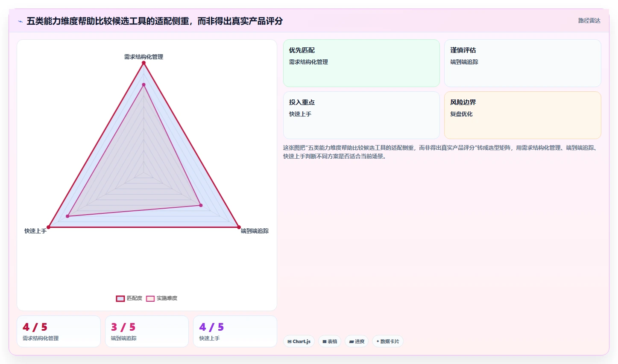Click the 路径雷达 label in header

(589, 20)
